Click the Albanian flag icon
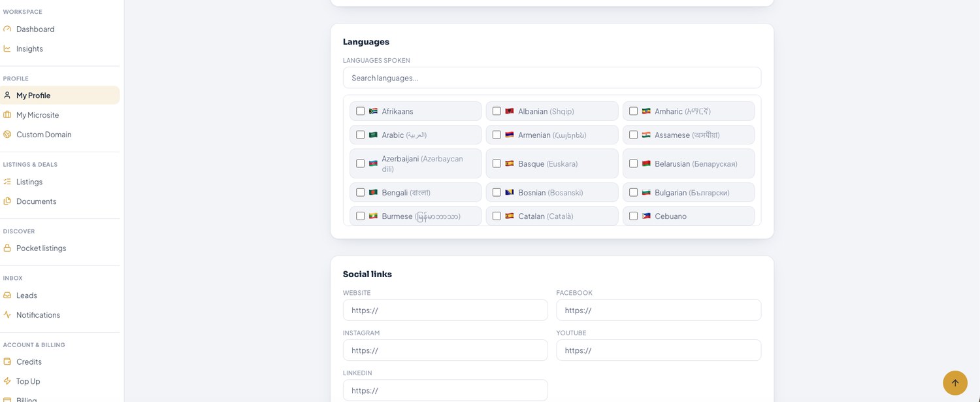 [510, 111]
